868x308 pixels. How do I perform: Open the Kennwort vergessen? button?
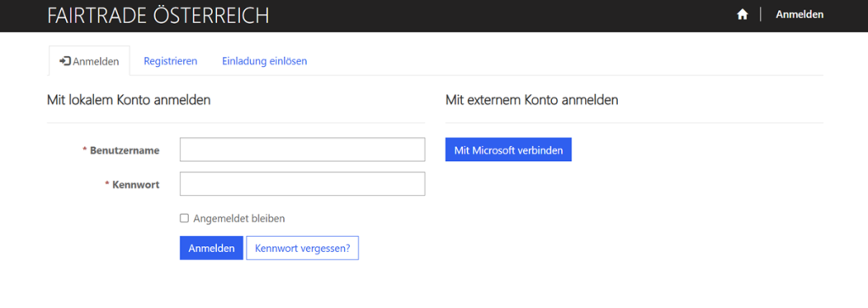[303, 248]
